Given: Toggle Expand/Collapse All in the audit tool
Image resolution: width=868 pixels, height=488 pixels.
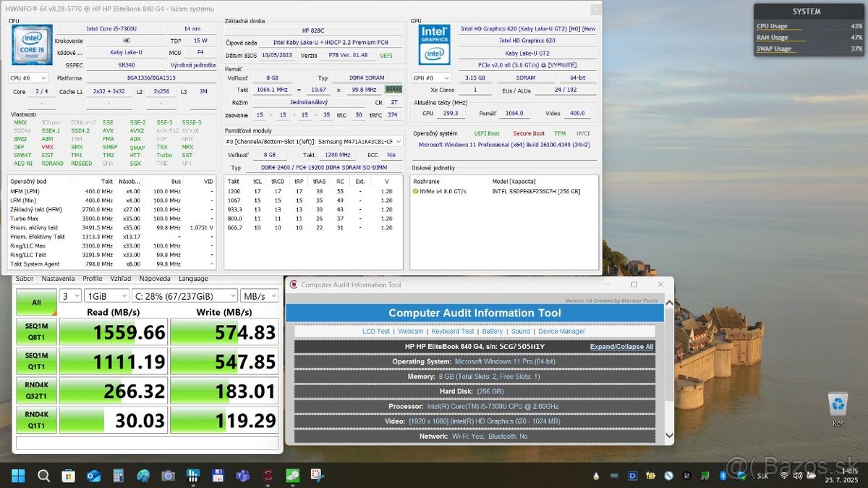Looking at the screenshot, I should tap(621, 346).
